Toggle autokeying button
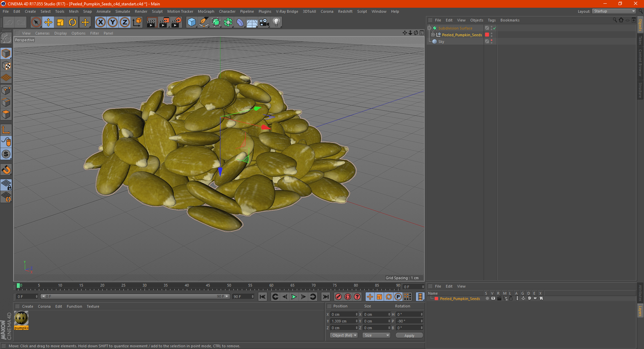644x349 pixels. pos(348,297)
